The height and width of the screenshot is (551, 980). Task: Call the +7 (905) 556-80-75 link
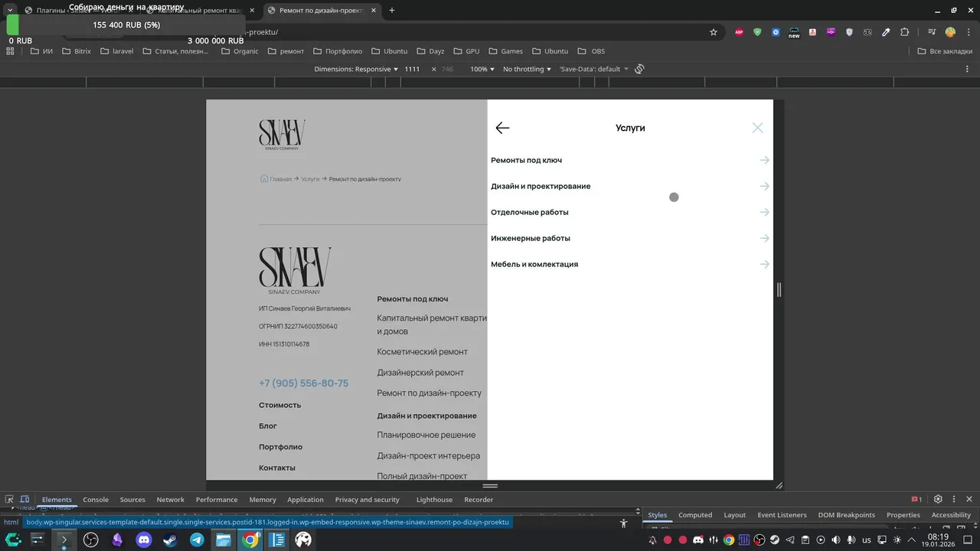303,383
